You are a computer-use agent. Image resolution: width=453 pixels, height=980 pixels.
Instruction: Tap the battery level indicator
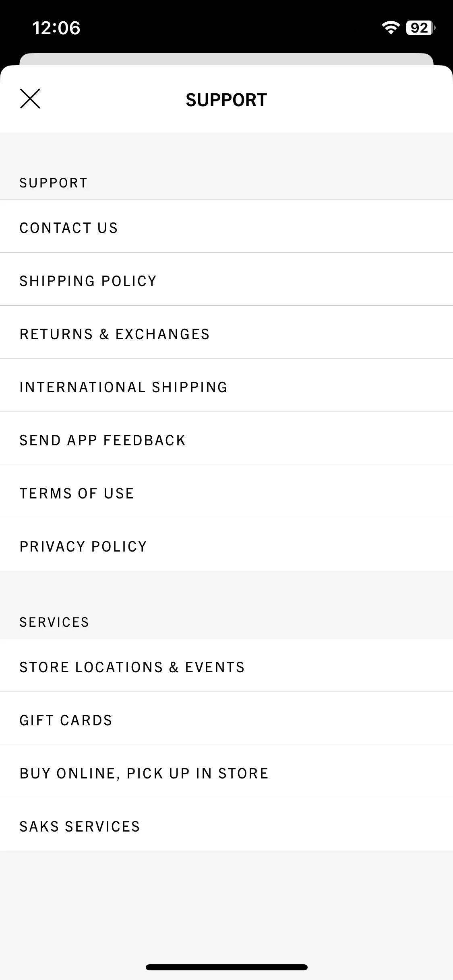coord(420,28)
